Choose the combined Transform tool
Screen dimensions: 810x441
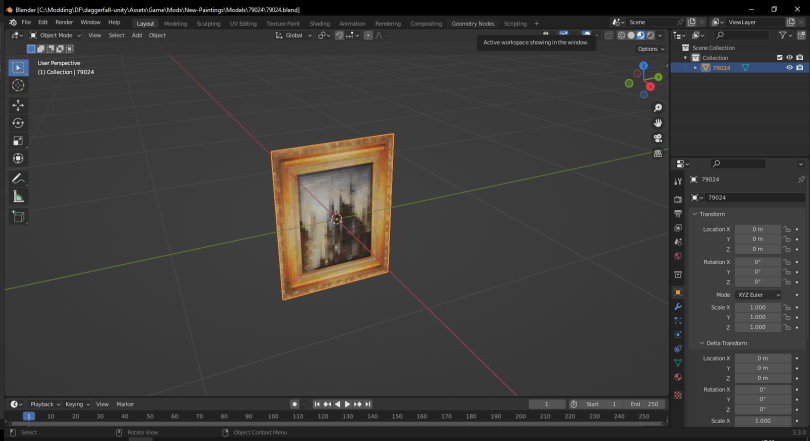(18, 159)
